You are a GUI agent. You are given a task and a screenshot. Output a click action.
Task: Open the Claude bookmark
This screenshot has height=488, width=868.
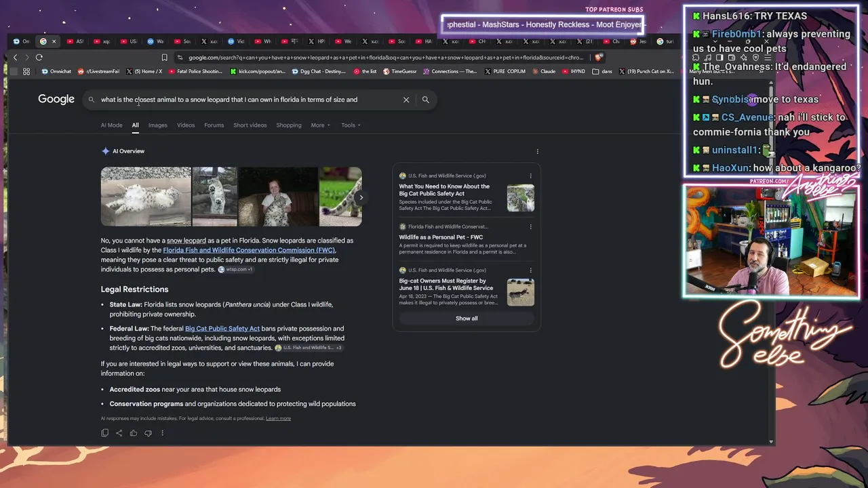544,71
